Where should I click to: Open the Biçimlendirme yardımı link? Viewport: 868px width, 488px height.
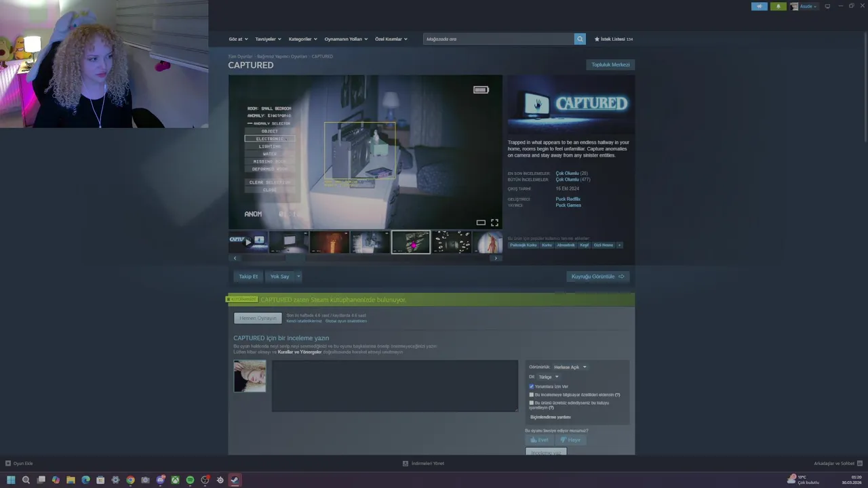551,417
